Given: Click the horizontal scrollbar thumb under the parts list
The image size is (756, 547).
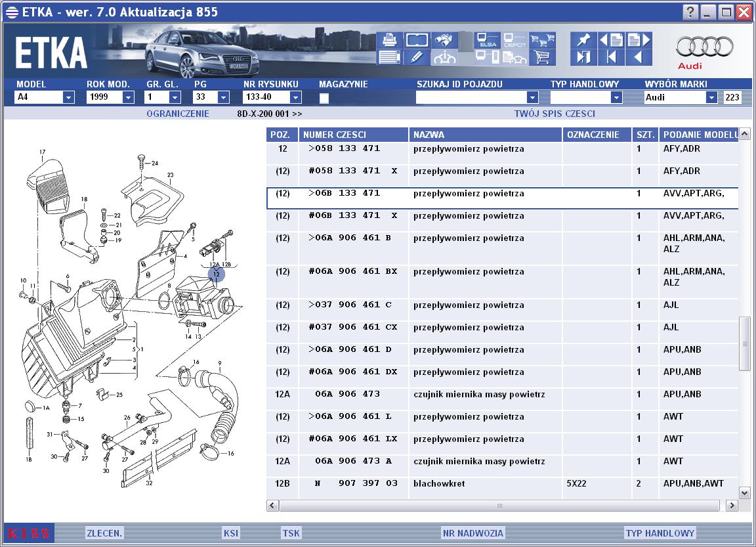Looking at the screenshot, I should coord(499,506).
